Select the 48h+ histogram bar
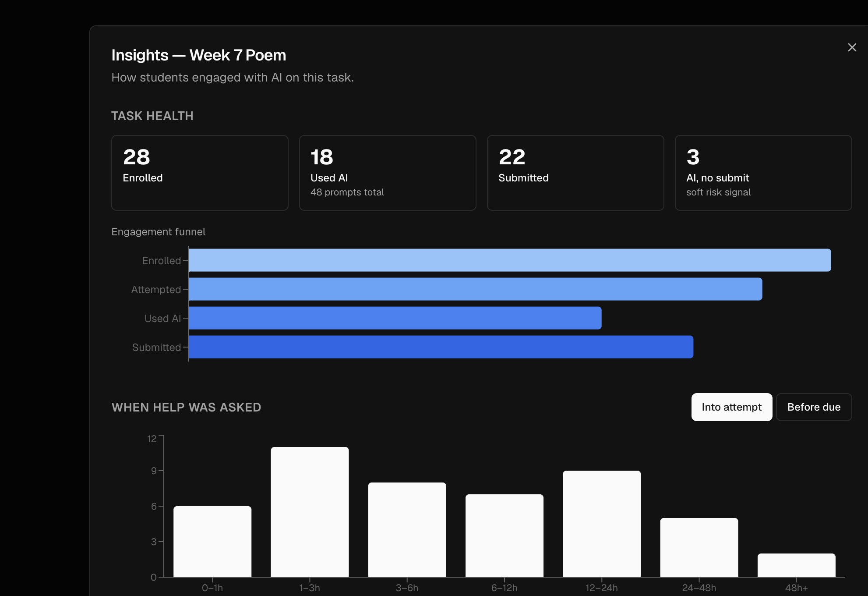This screenshot has width=868, height=596. 796,565
